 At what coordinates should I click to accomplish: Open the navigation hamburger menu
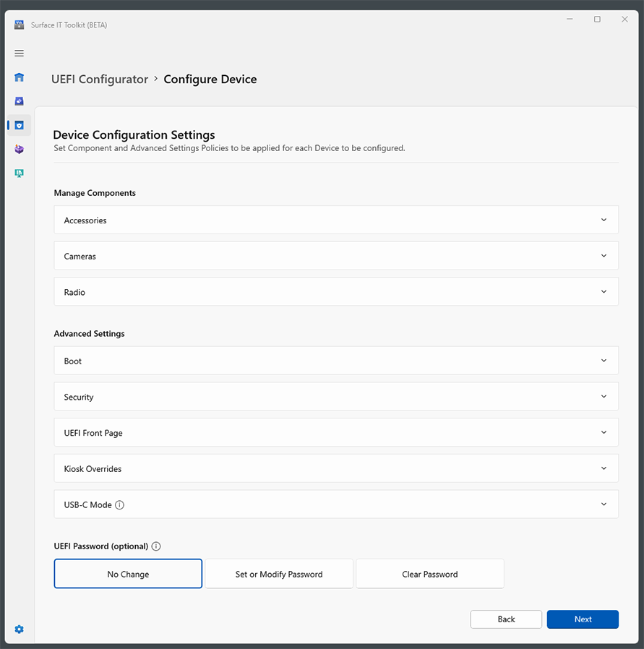tap(19, 53)
